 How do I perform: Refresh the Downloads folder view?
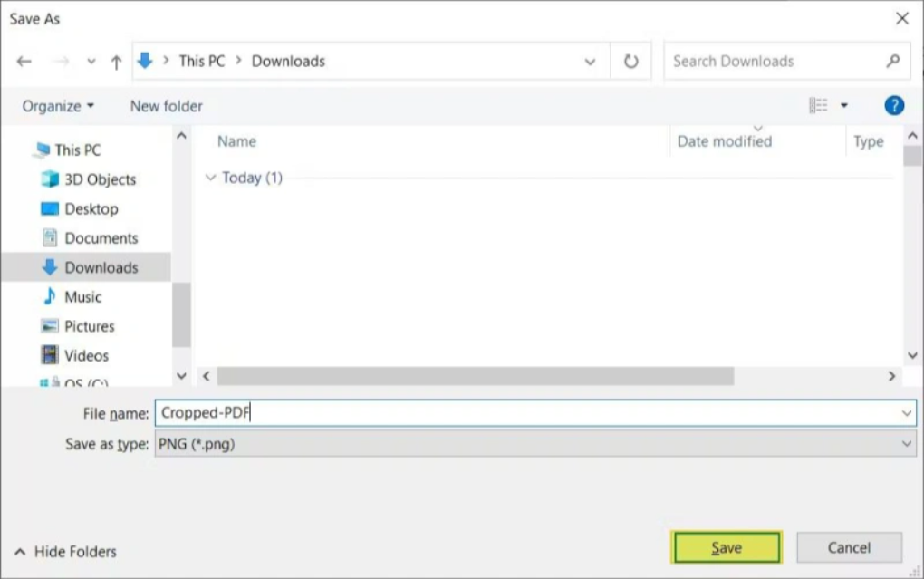630,61
